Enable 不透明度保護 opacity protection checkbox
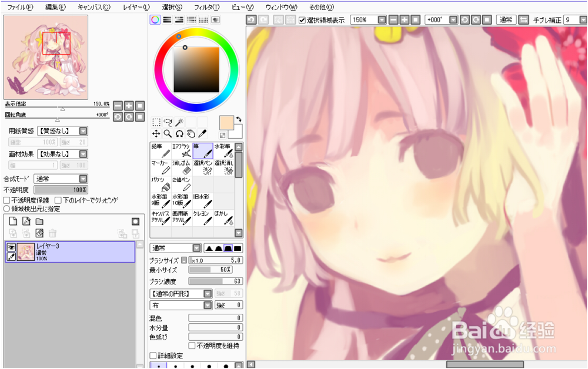This screenshot has width=588, height=369. click(6, 200)
